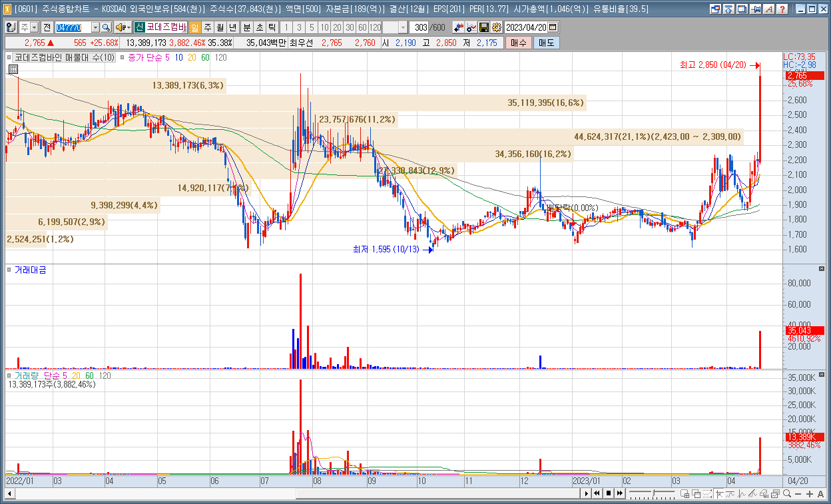Select the second 초 period toggle
The width and height of the screenshot is (831, 504).
[x=260, y=27]
